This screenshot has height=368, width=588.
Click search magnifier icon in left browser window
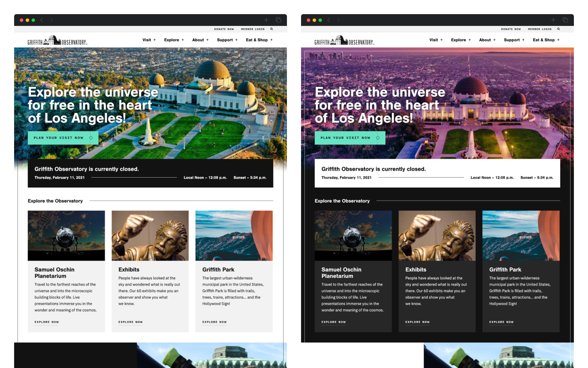[272, 29]
